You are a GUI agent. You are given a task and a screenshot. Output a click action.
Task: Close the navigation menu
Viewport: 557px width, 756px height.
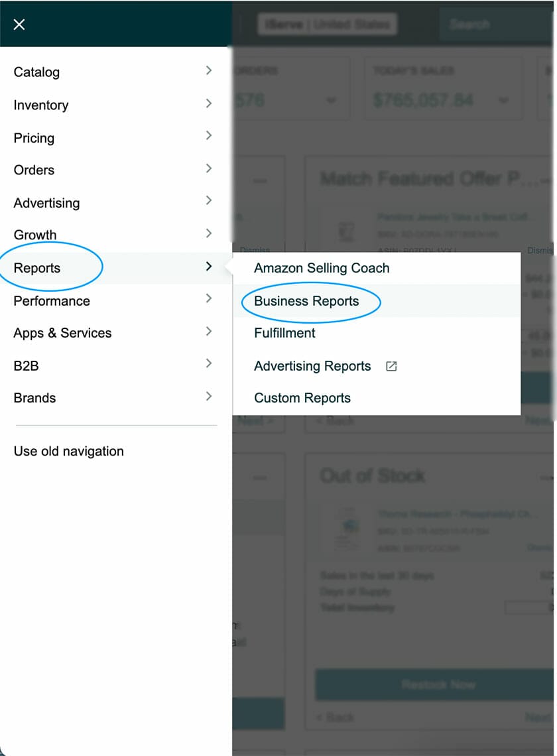coord(19,25)
